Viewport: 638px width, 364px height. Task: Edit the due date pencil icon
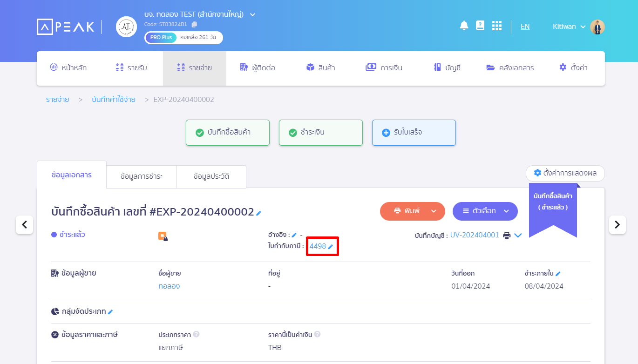coord(558,274)
